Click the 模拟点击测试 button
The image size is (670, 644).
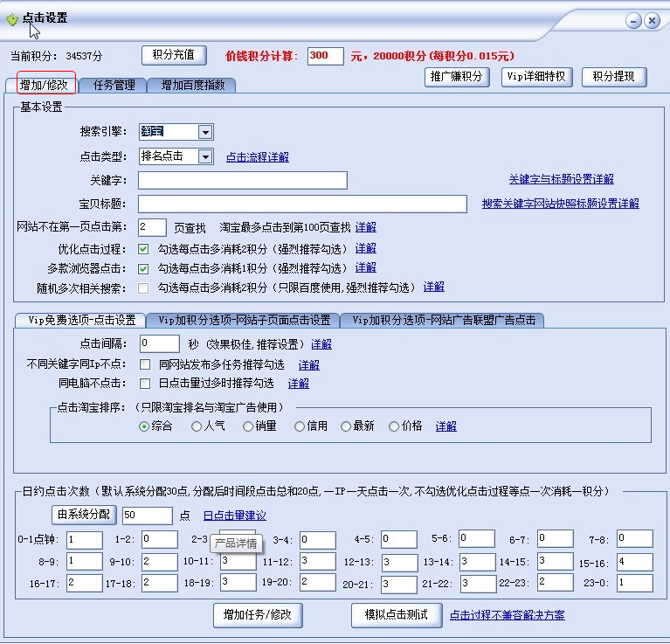click(396, 615)
